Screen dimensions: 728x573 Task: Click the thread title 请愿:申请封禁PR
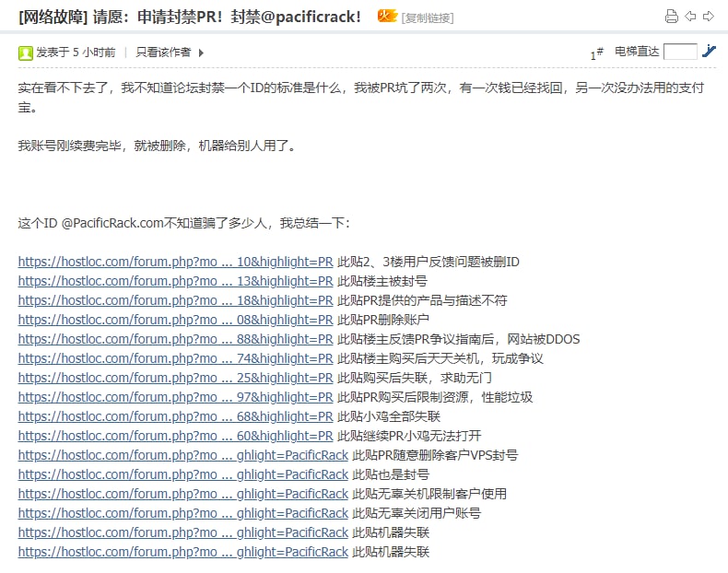pyautogui.click(x=227, y=17)
